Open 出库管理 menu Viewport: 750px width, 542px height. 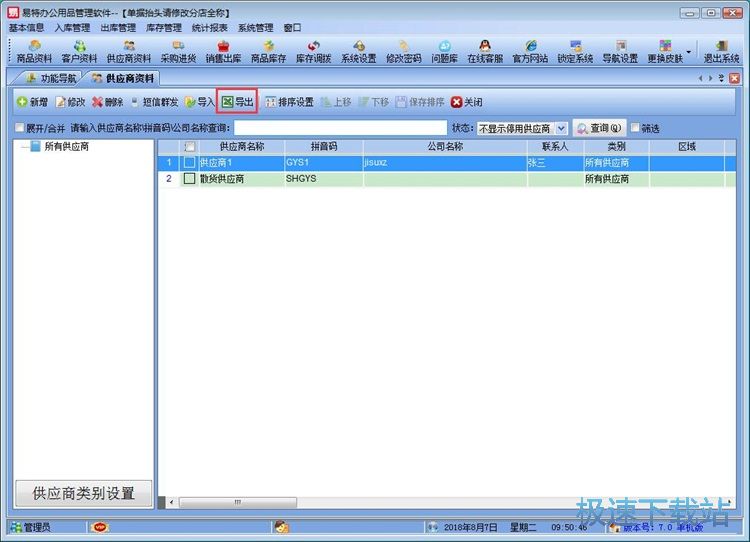tap(118, 28)
